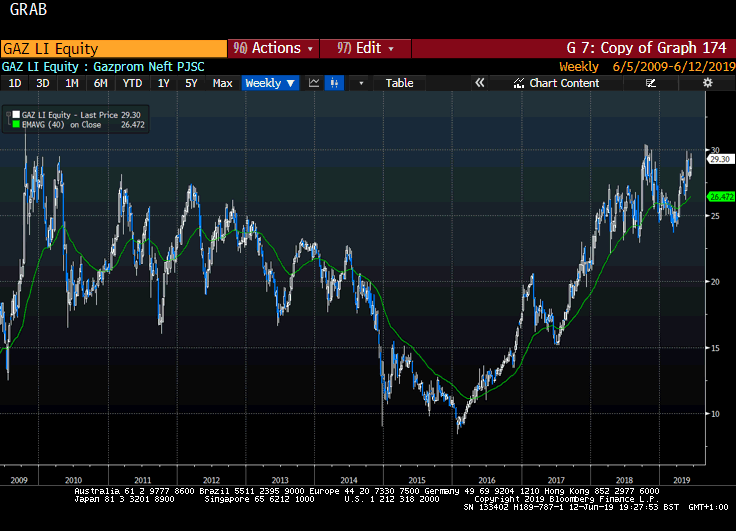Click the Table button
The image size is (736, 531).
(x=399, y=83)
